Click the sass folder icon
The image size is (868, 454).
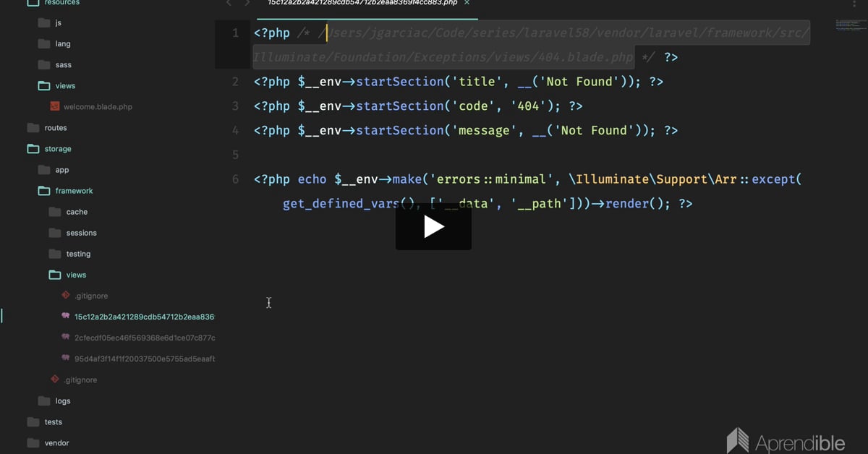pos(43,65)
